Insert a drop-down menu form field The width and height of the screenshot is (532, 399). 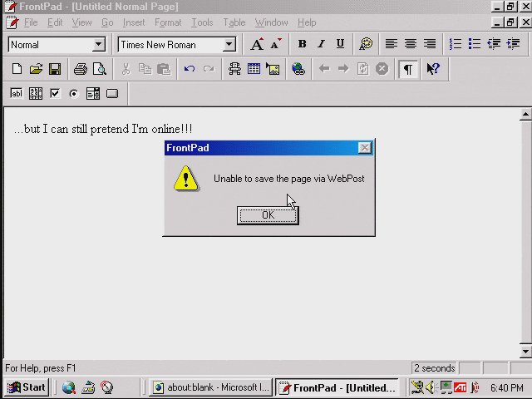[93, 94]
